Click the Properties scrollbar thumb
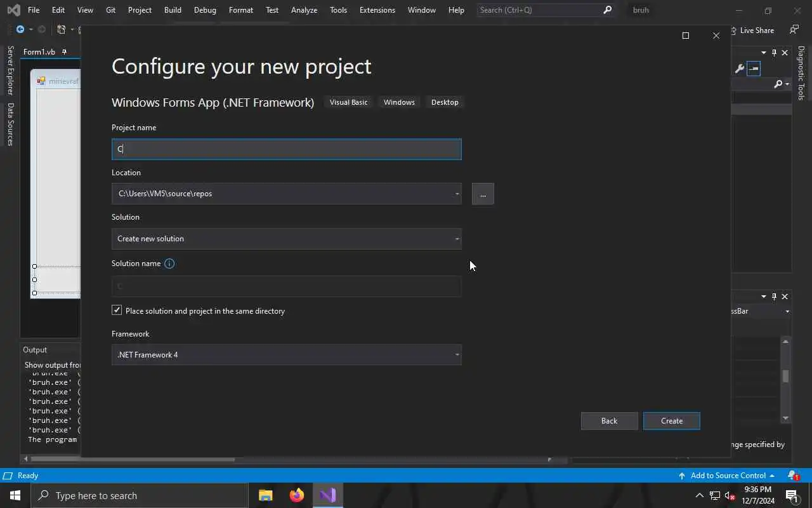 tap(785, 376)
